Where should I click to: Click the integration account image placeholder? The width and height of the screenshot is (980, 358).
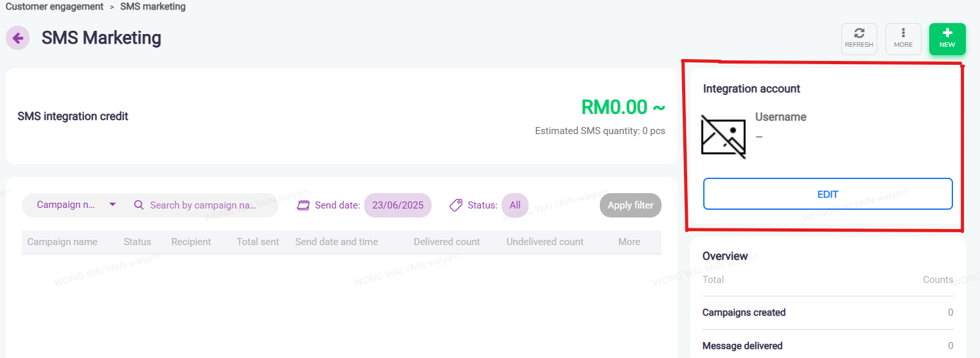[x=724, y=137]
